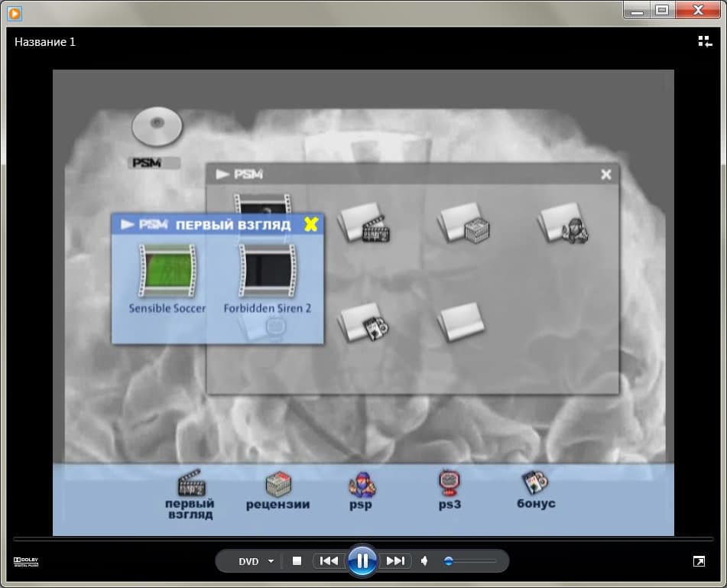Click the play arrow in PSM window title
The width and height of the screenshot is (727, 588).
[222, 174]
